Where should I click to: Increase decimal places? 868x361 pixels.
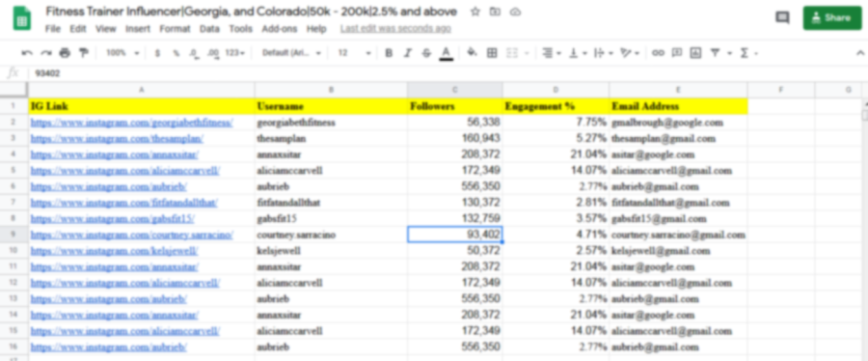tap(213, 53)
